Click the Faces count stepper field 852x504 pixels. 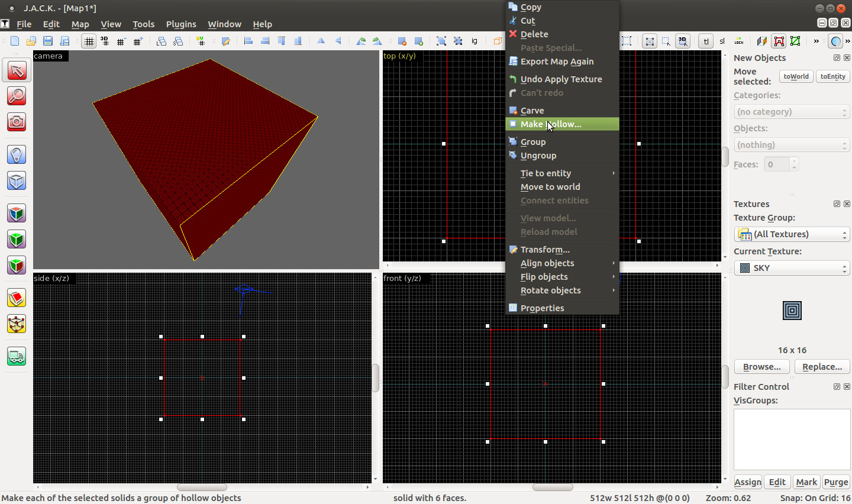(782, 164)
